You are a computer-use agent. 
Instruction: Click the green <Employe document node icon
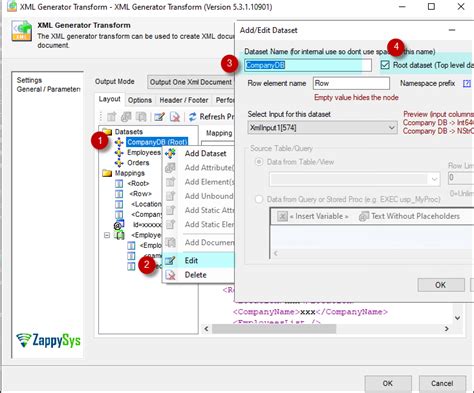click(x=119, y=235)
